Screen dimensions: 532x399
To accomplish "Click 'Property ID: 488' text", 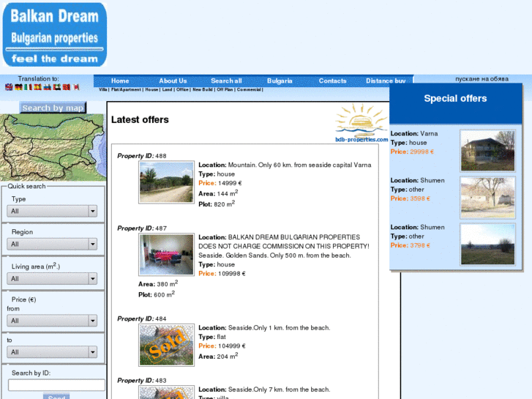I will tap(142, 156).
